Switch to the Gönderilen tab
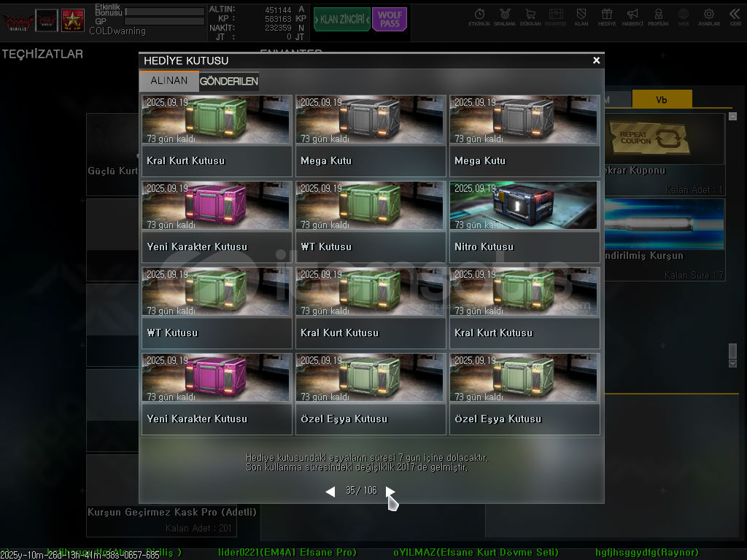The image size is (747, 560). (228, 82)
